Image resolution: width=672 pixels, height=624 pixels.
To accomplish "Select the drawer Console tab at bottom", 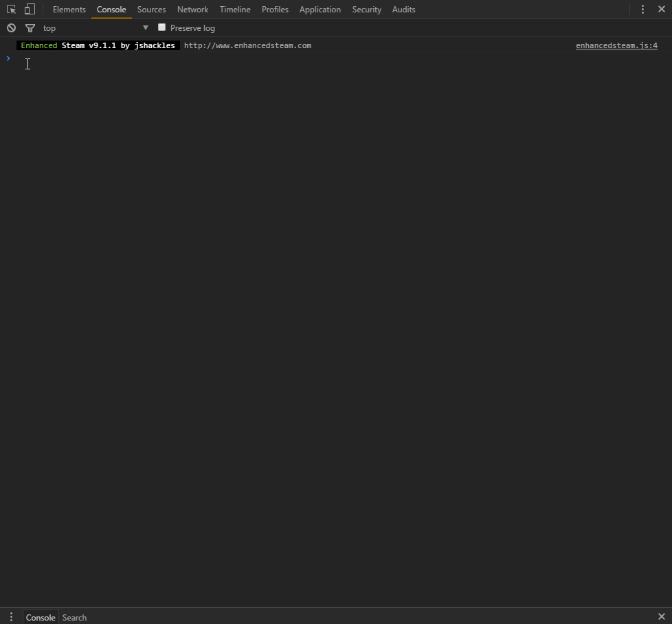I will [41, 617].
